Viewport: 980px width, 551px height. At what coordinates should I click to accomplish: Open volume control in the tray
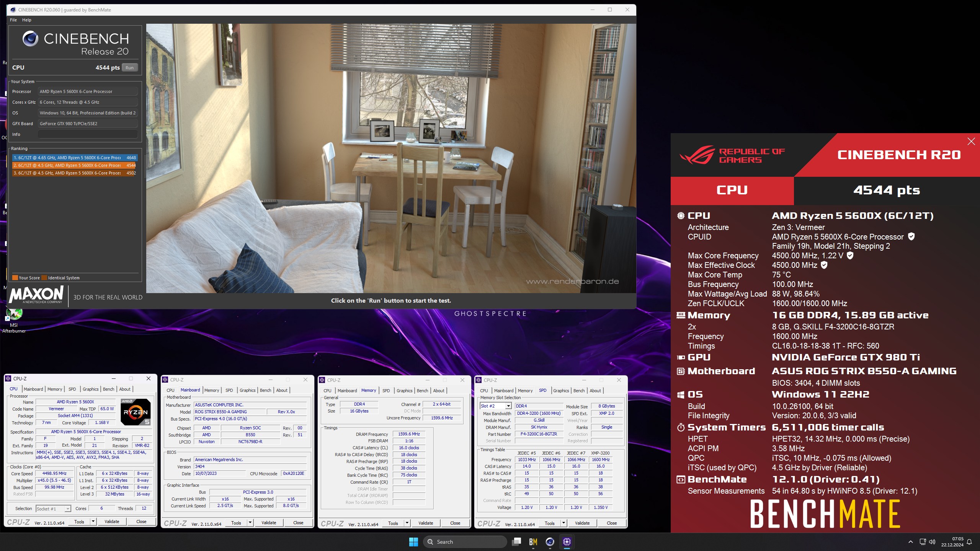click(932, 542)
